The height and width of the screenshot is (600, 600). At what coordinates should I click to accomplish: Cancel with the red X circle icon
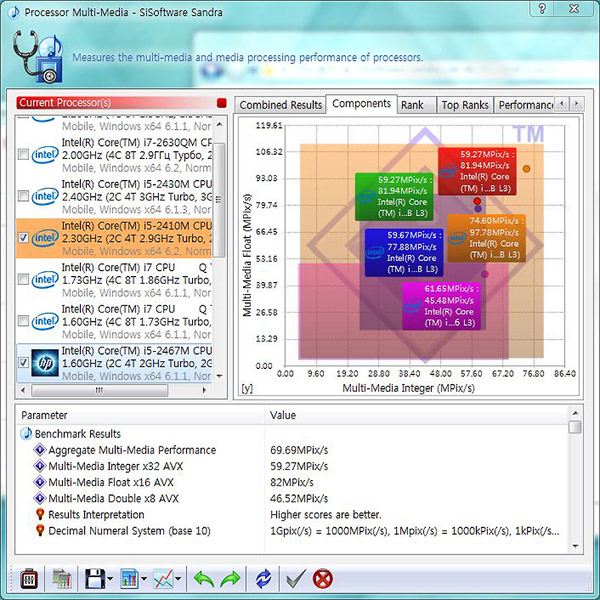pyautogui.click(x=323, y=579)
